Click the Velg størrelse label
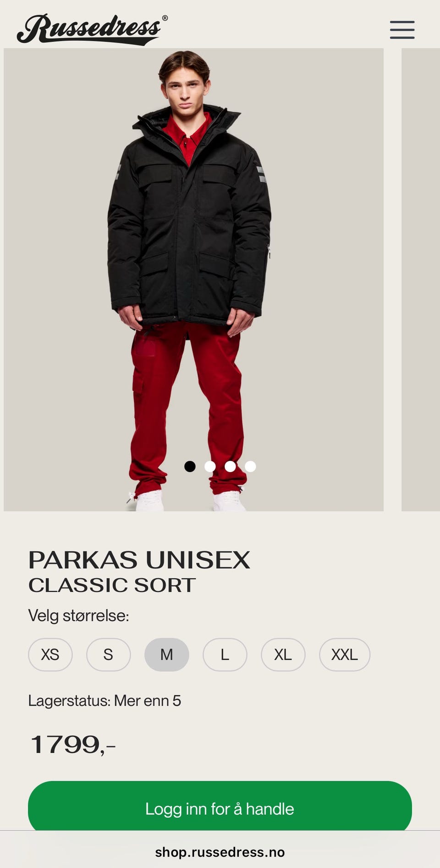This screenshot has height=868, width=440. coord(78,615)
